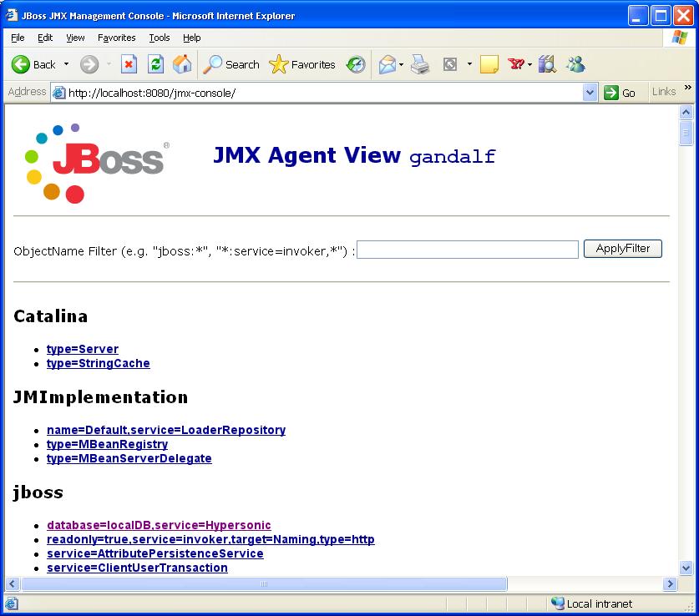The width and height of the screenshot is (699, 616).
Task: Expand the address bar dropdown
Action: (590, 93)
